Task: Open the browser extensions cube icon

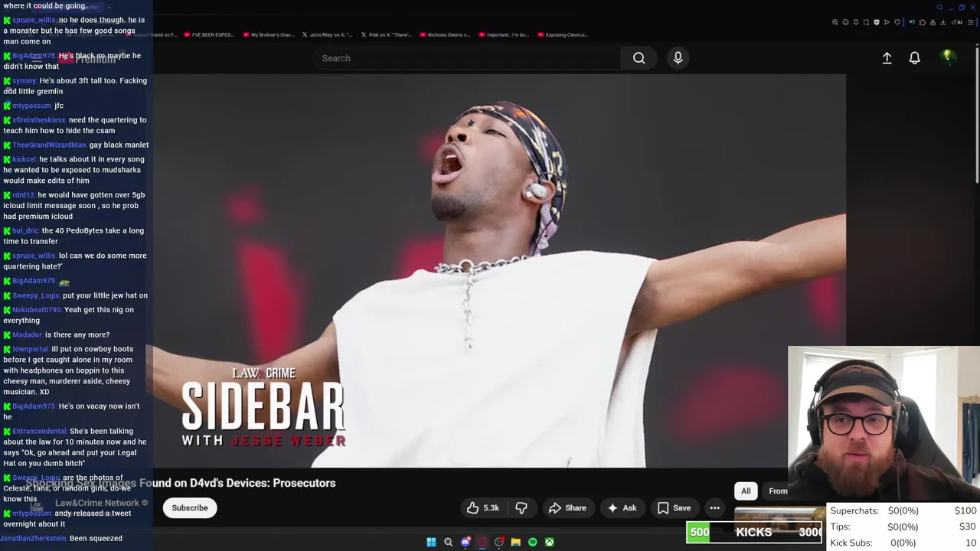Action: pos(923,22)
